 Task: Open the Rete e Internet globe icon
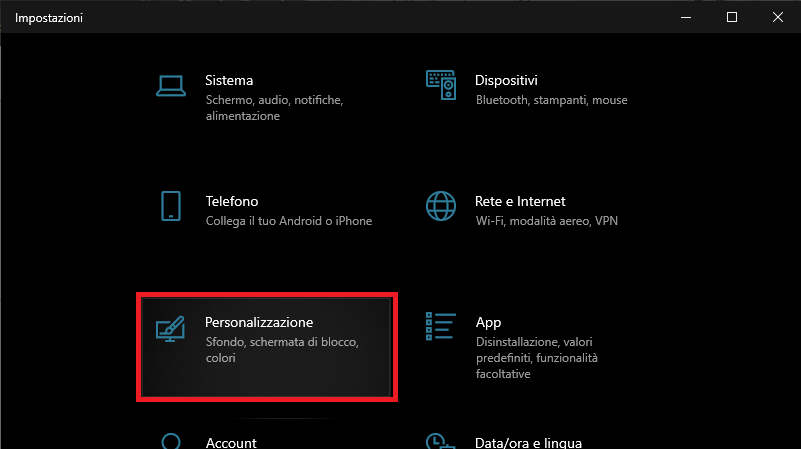click(x=441, y=206)
